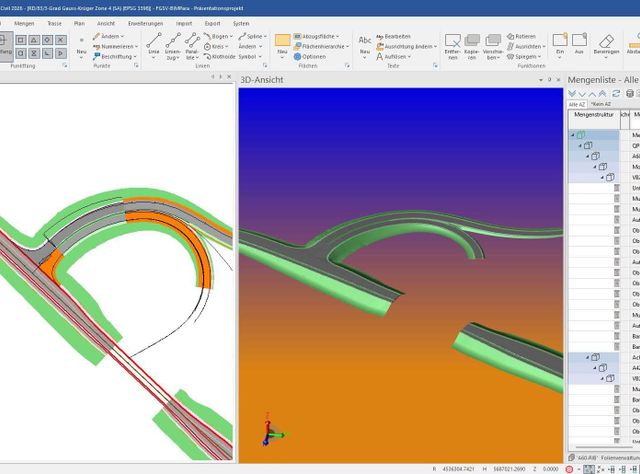The width and height of the screenshot is (640, 474).
Task: Select the Linie drawing tool
Action: pos(154,46)
